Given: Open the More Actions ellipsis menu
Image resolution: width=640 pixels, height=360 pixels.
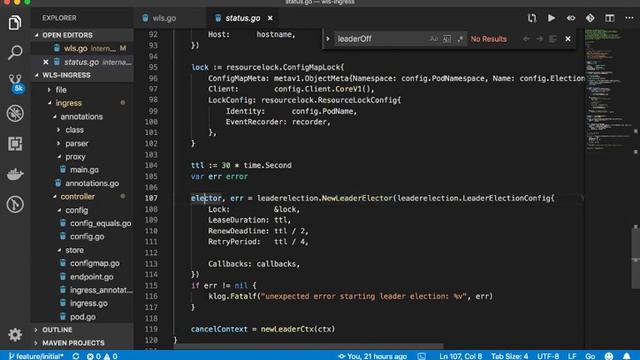Looking at the screenshot, I should [629, 18].
